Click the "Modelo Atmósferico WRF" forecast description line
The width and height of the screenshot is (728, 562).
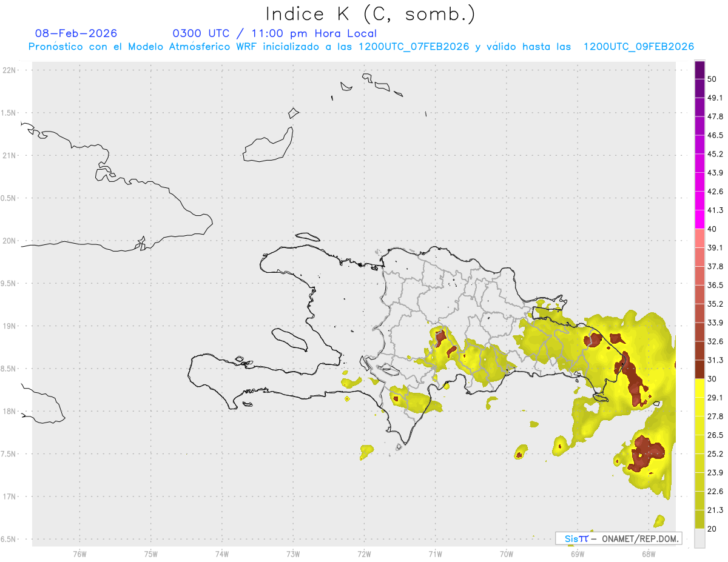click(x=361, y=47)
